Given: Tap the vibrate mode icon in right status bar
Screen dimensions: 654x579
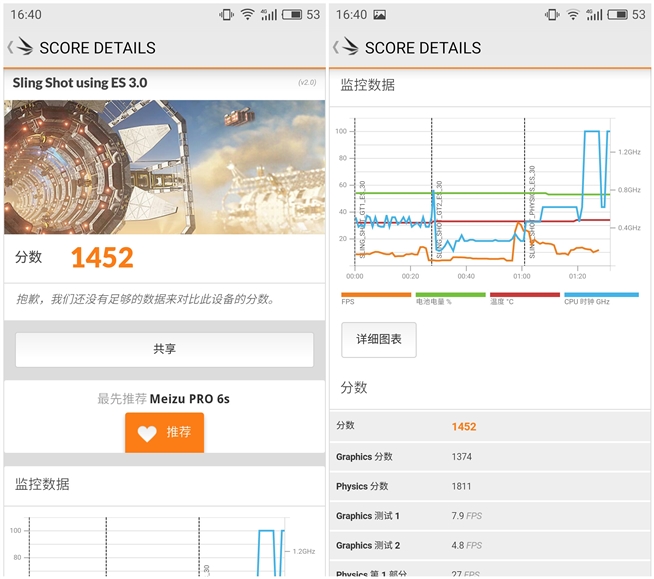Looking at the screenshot, I should click(x=552, y=15).
